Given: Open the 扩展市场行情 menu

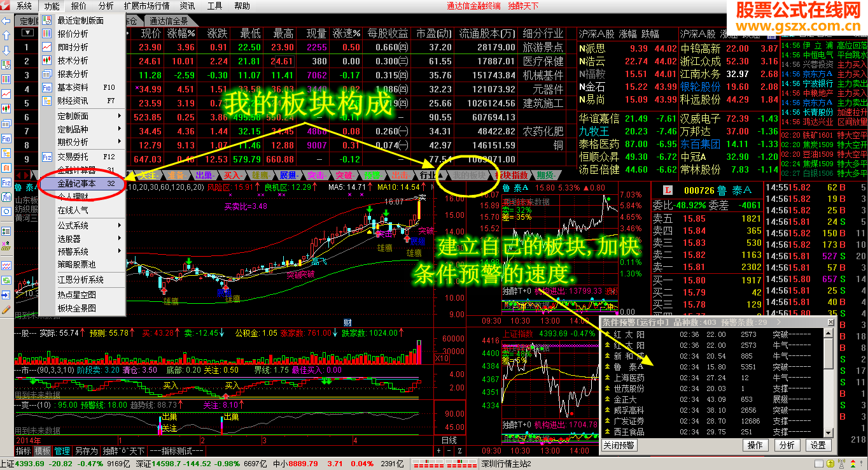Looking at the screenshot, I should click(x=146, y=6).
